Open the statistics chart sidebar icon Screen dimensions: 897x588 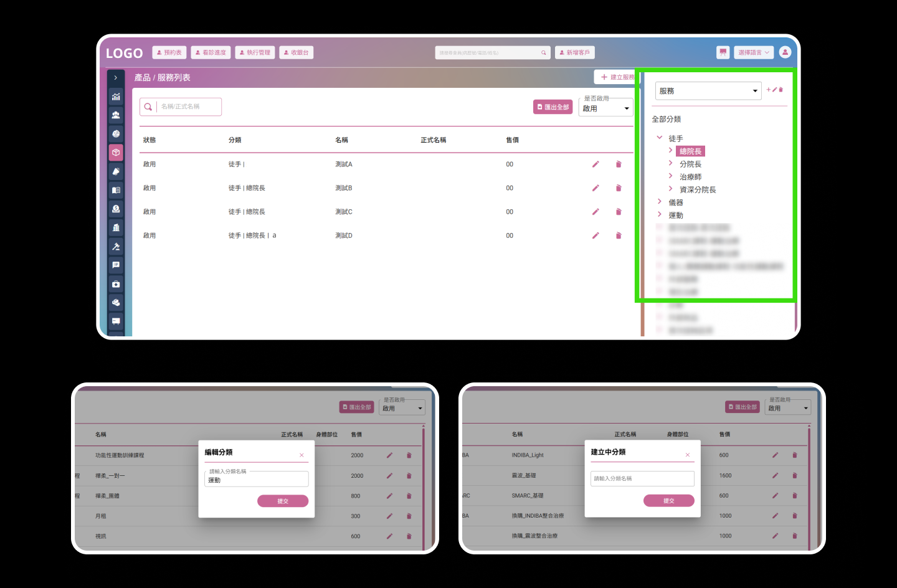[116, 97]
